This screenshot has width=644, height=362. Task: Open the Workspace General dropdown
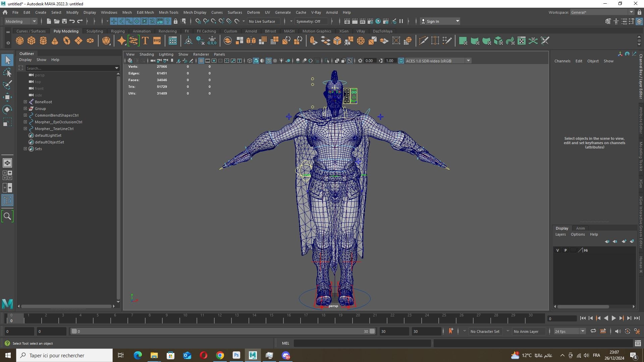click(x=602, y=12)
